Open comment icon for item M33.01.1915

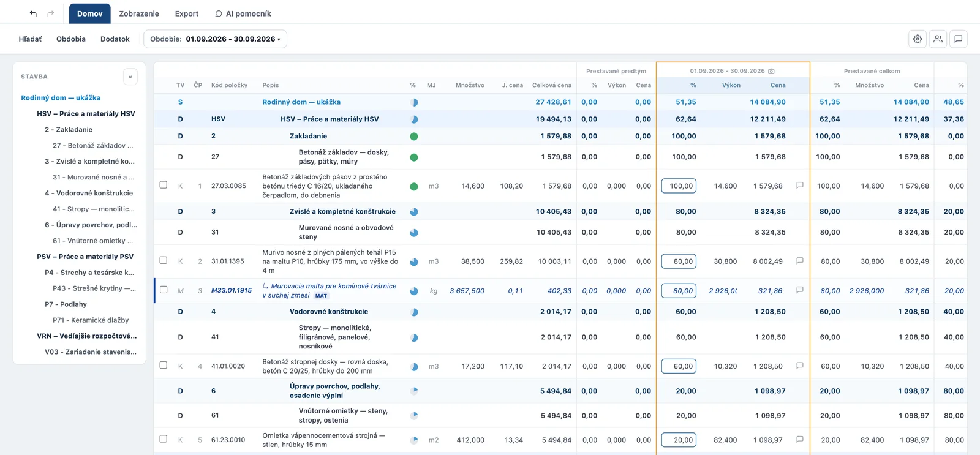tap(799, 290)
